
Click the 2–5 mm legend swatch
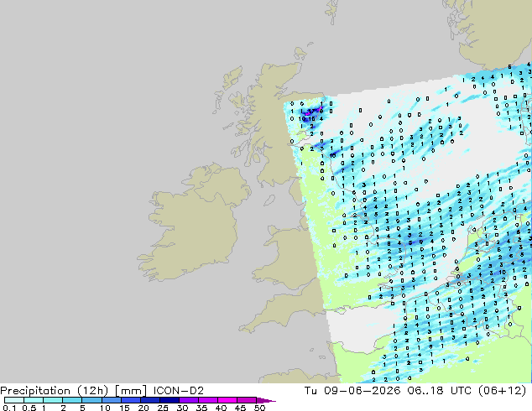click(x=72, y=400)
